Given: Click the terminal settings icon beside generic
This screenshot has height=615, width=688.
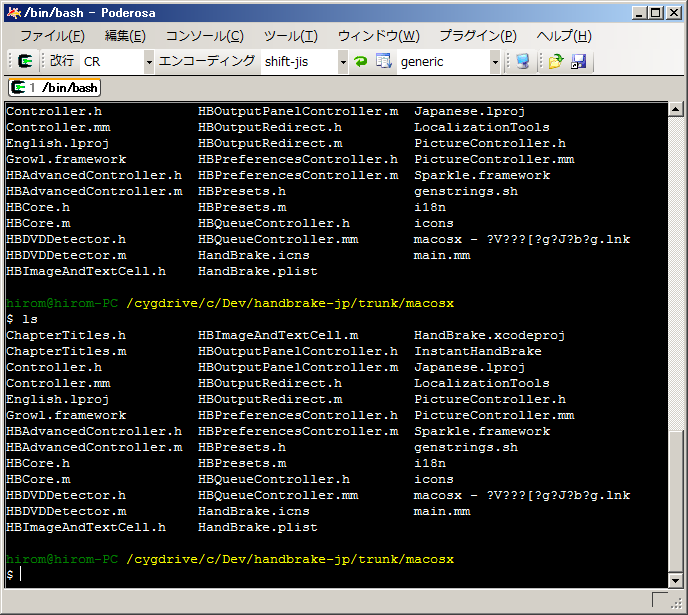Looking at the screenshot, I should point(383,62).
